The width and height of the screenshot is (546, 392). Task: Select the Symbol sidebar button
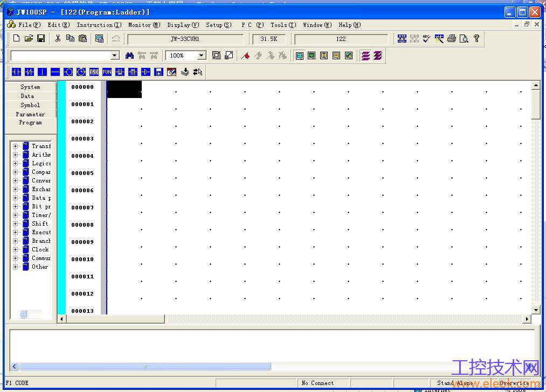tap(30, 105)
